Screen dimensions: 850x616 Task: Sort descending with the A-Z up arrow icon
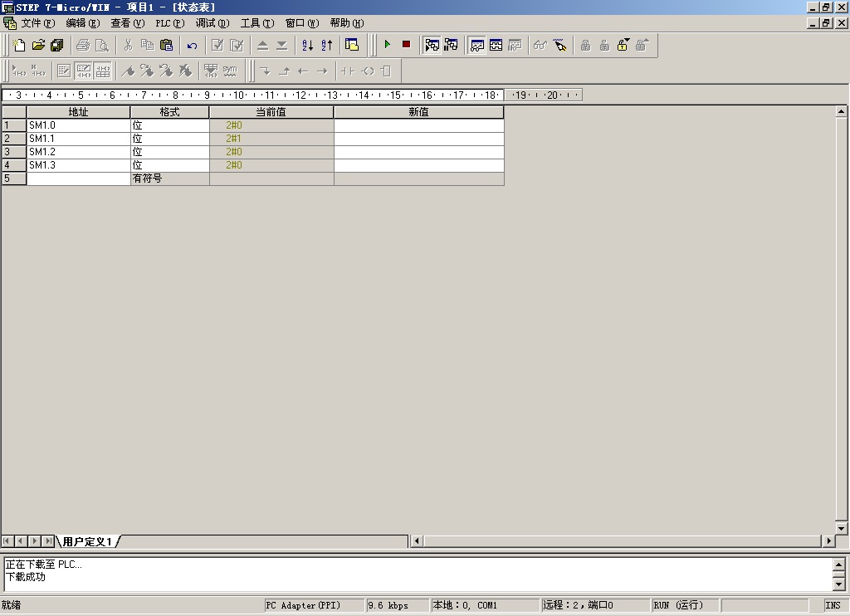(326, 45)
